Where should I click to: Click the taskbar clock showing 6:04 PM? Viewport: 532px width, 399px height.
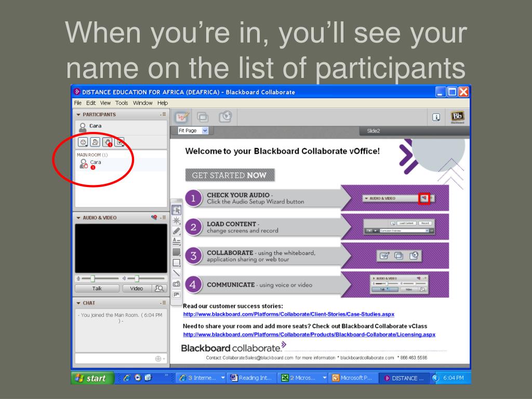(x=453, y=378)
